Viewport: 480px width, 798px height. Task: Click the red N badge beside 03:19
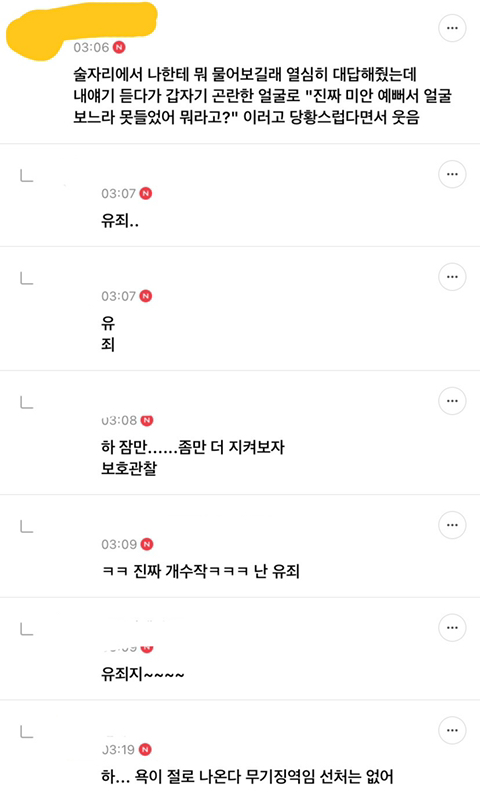point(145,750)
